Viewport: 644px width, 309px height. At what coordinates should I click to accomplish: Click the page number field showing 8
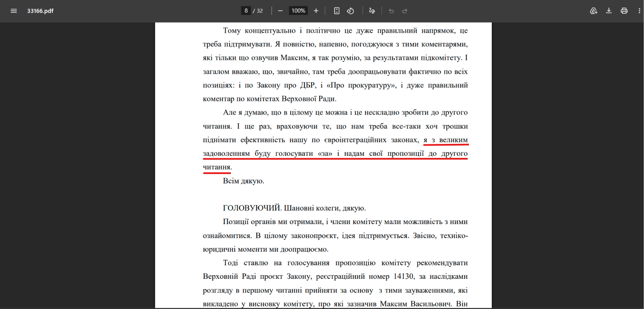point(246,11)
